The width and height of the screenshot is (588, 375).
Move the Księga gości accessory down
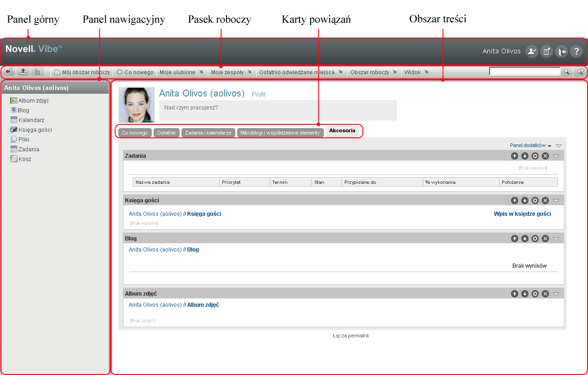click(525, 200)
